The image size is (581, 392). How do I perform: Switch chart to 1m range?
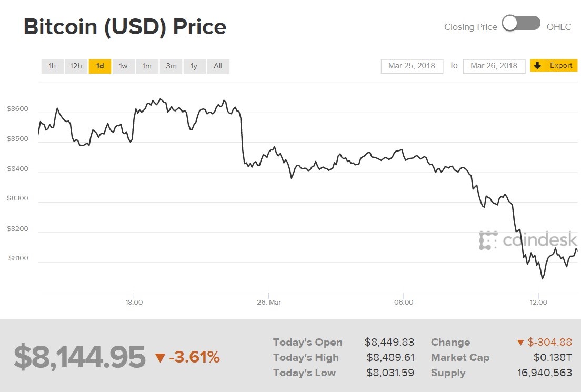click(x=147, y=66)
